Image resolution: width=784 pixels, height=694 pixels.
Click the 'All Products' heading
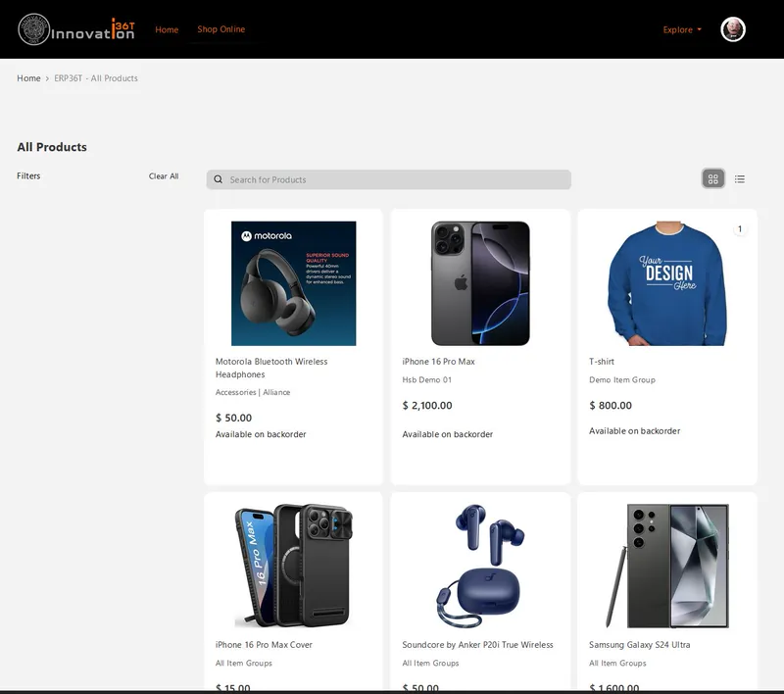pos(52,147)
